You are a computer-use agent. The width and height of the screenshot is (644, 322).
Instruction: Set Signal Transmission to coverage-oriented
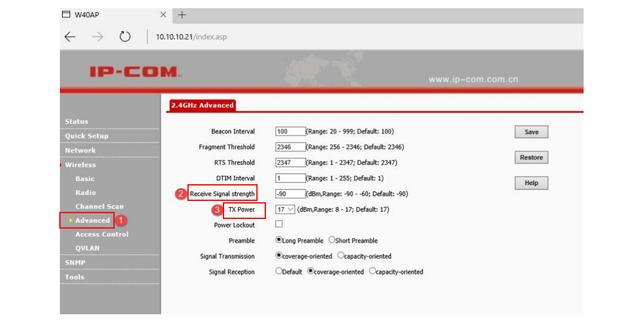click(x=279, y=256)
